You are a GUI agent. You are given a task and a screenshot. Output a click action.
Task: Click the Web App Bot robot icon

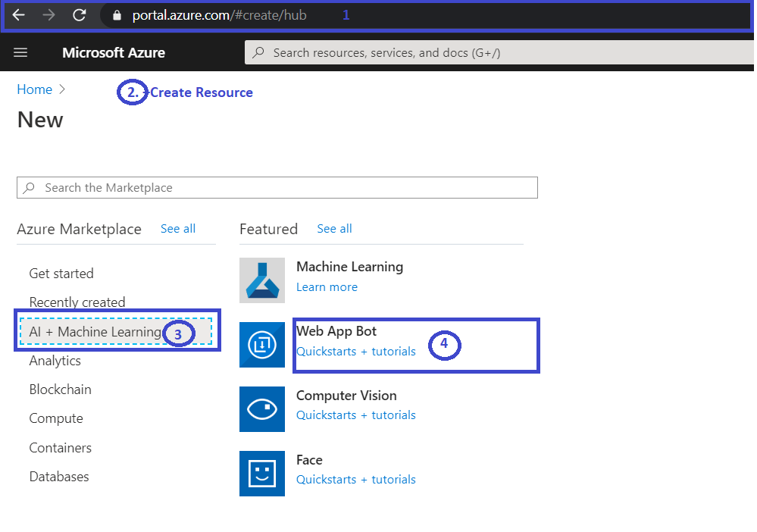click(x=261, y=345)
